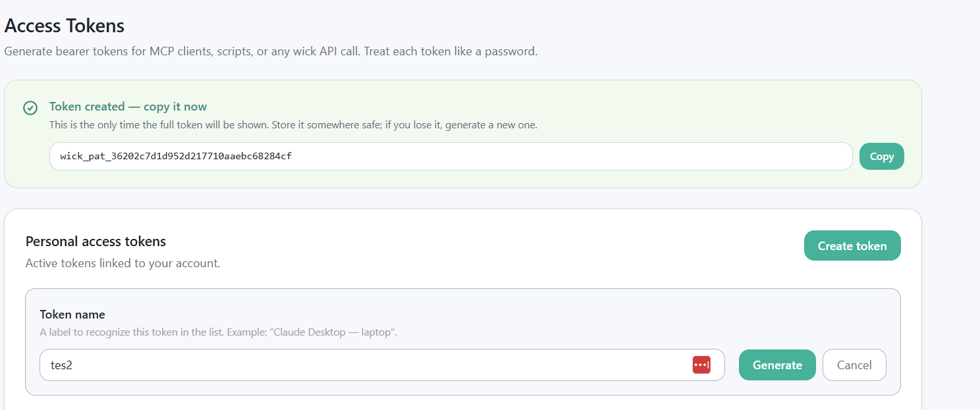980x410 pixels.
Task: Focus the Token name input field
Action: pyautogui.click(x=382, y=365)
